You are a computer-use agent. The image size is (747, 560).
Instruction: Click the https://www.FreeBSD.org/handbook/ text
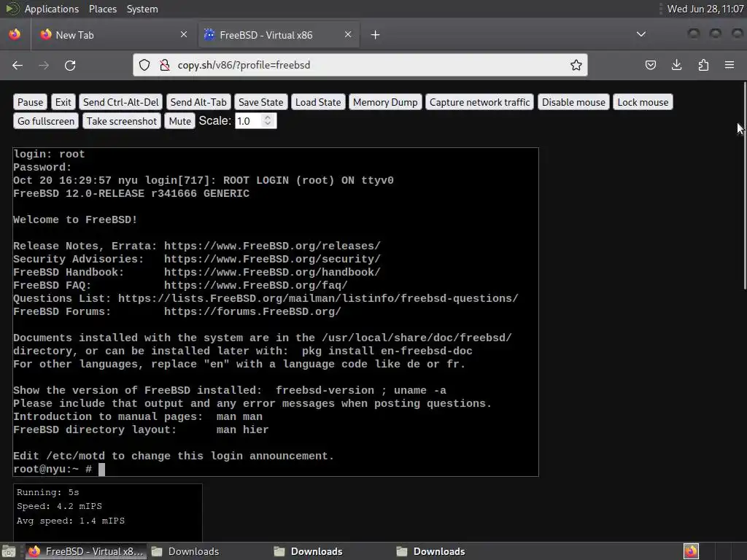point(272,273)
